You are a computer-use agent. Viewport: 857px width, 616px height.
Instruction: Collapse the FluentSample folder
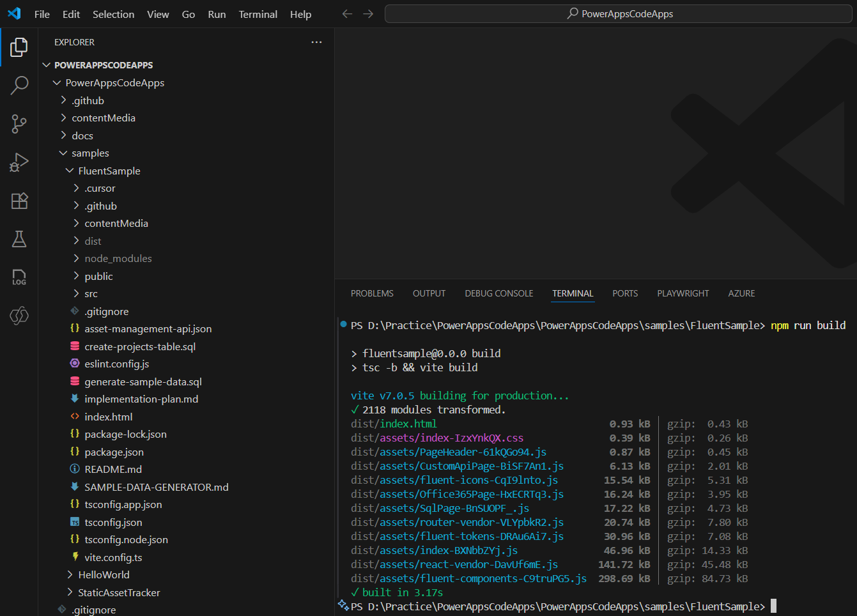(109, 171)
